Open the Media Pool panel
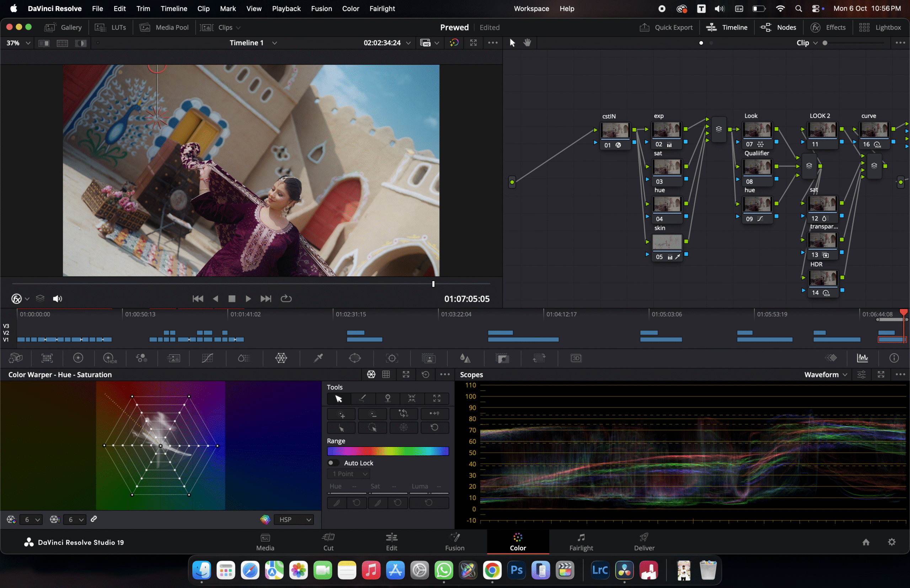This screenshot has width=910, height=588. click(164, 27)
